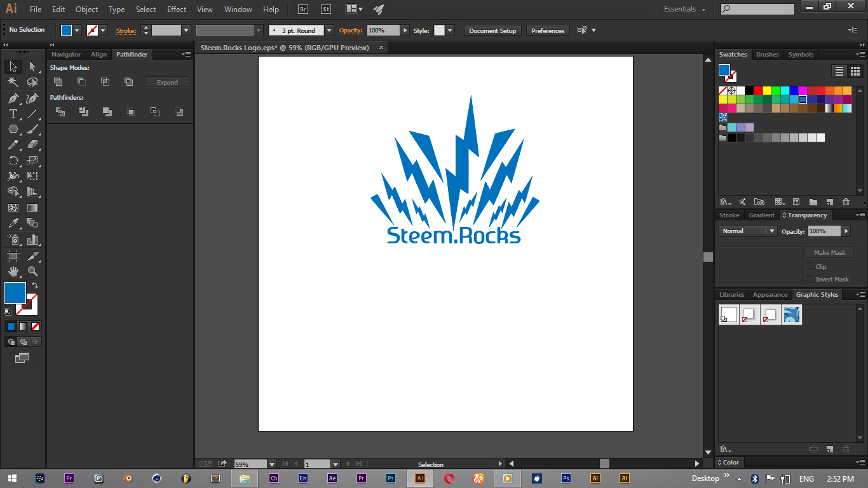Switch to the Brushes tab
This screenshot has width=868, height=488.
click(x=767, y=55)
